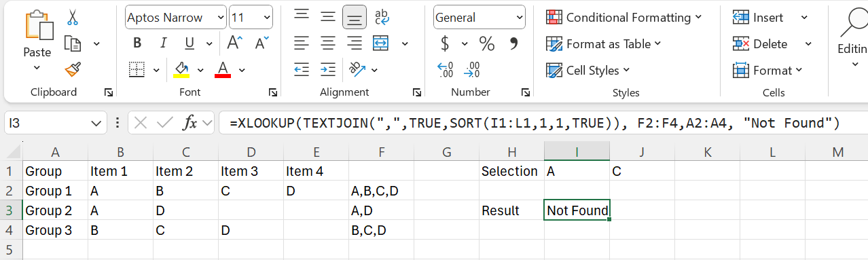This screenshot has width=868, height=260.
Task: Apply Accounting dollar format
Action: 446,43
